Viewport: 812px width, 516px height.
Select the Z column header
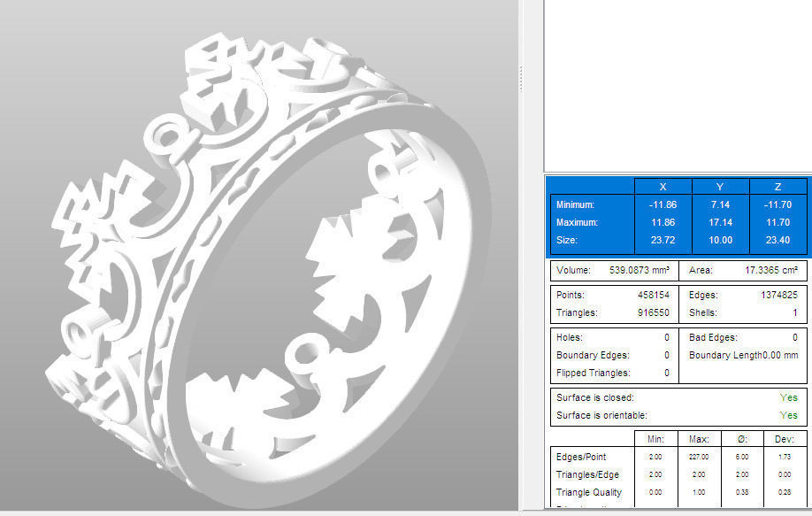click(x=778, y=187)
